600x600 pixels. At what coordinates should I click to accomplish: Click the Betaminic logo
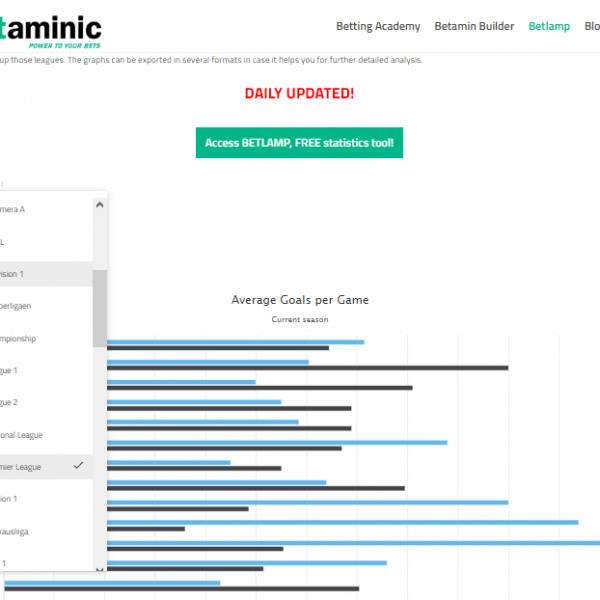(x=51, y=33)
